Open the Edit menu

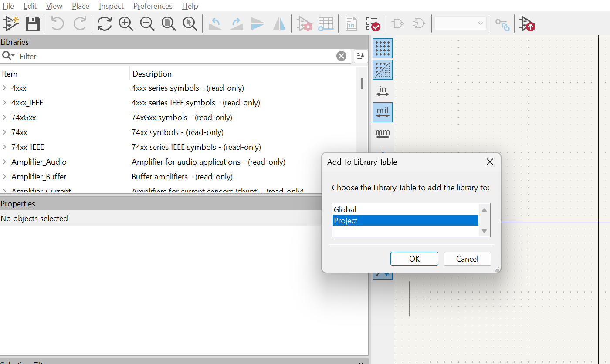point(30,6)
